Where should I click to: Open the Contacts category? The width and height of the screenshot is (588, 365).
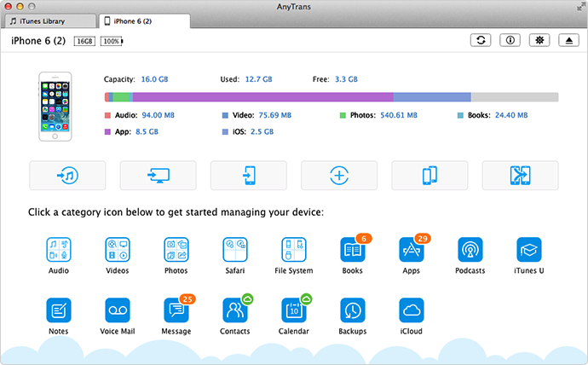pyautogui.click(x=235, y=310)
